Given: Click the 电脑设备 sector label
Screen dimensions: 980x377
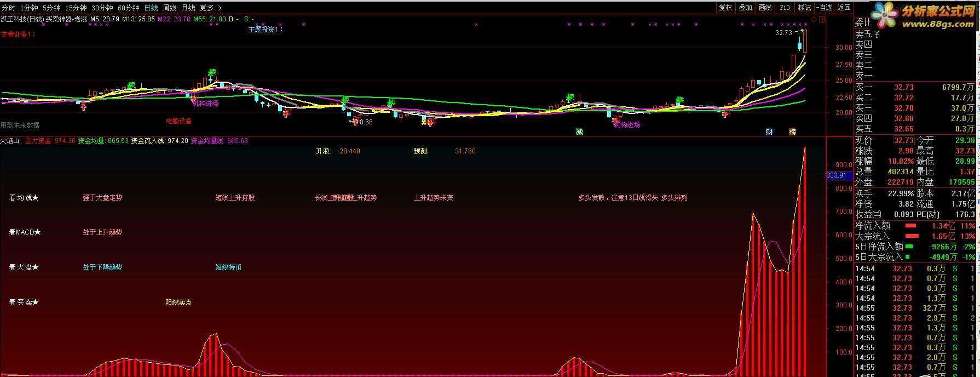Looking at the screenshot, I should (x=179, y=121).
